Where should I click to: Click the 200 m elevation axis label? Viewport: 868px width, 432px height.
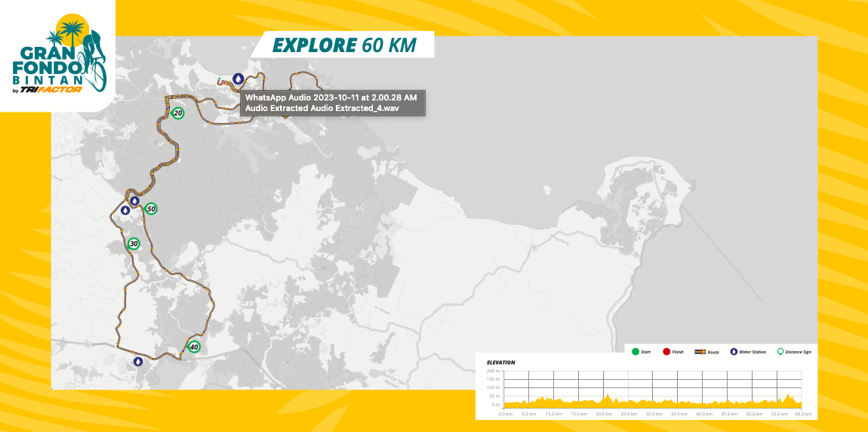coord(493,372)
